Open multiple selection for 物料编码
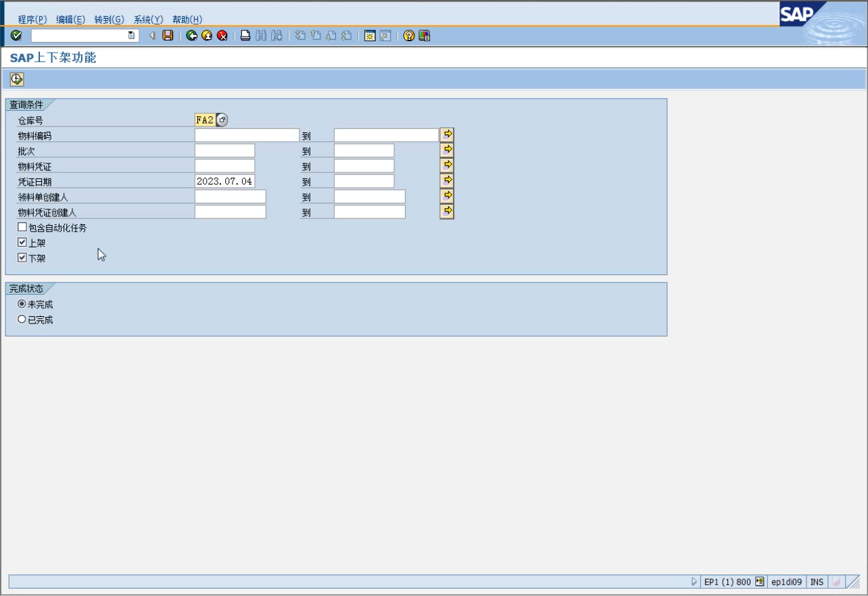This screenshot has width=868, height=596. tap(447, 135)
